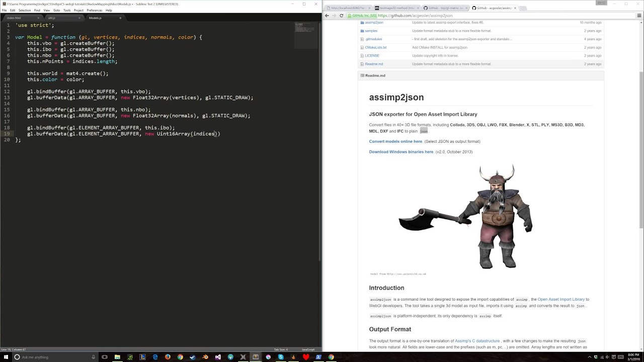Click the Chrome address bar URL
Viewport: 644px width, 362px height.
415,16
